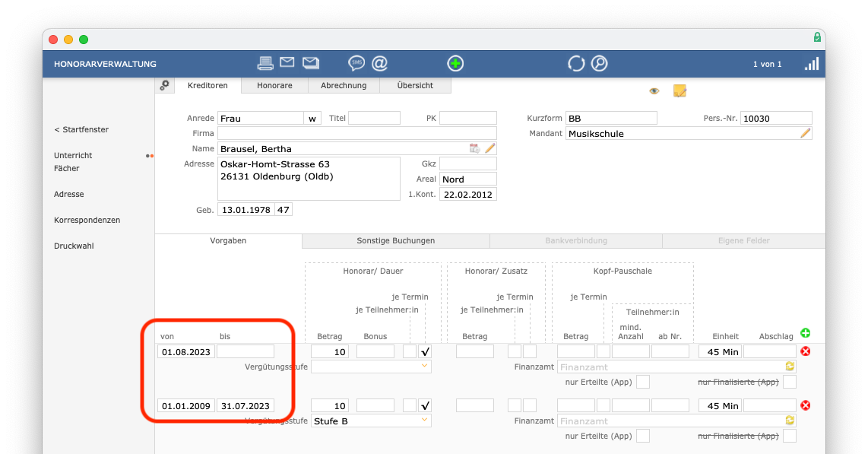
Task: Click the stacked envelopes serial mail icon
Action: point(311,63)
